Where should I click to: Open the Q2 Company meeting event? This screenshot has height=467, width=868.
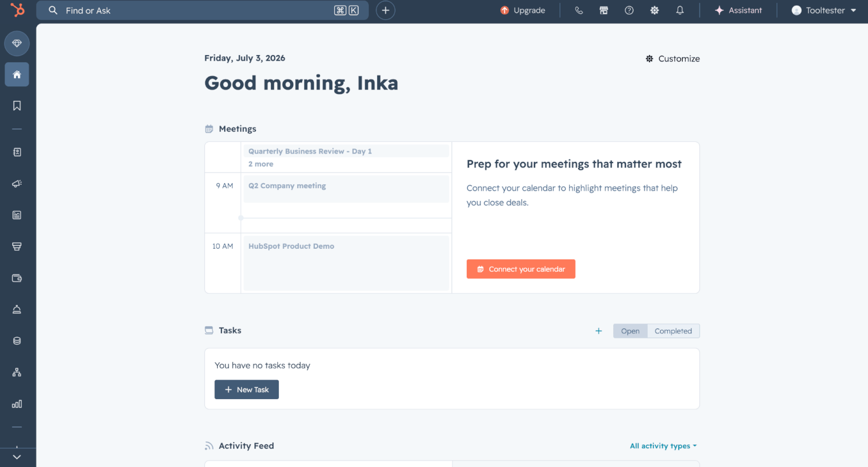pyautogui.click(x=346, y=189)
